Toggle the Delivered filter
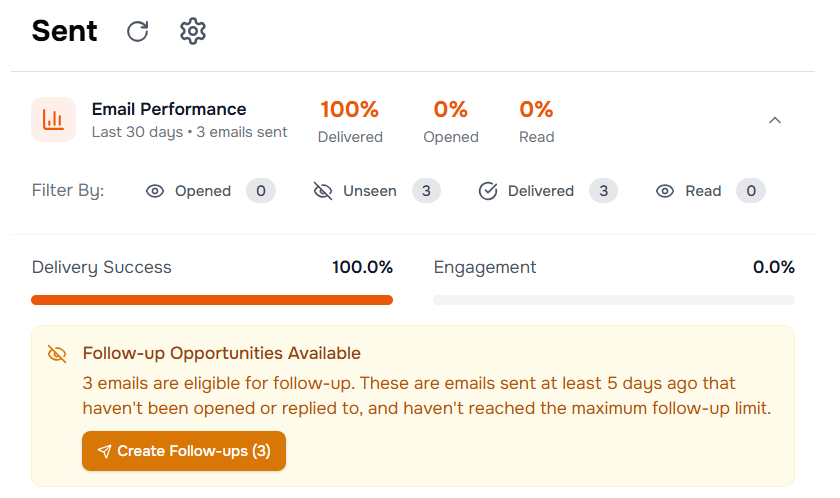The width and height of the screenshot is (840, 498). [x=548, y=191]
